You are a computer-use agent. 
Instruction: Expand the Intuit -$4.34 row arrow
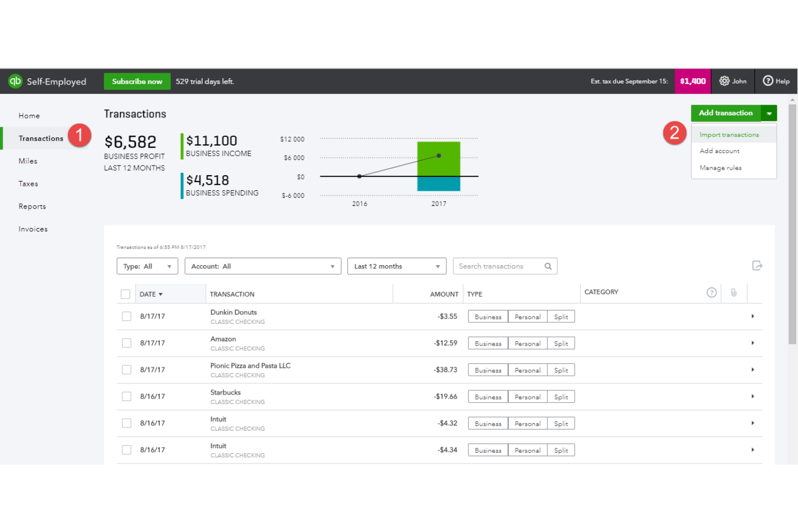pyautogui.click(x=753, y=450)
